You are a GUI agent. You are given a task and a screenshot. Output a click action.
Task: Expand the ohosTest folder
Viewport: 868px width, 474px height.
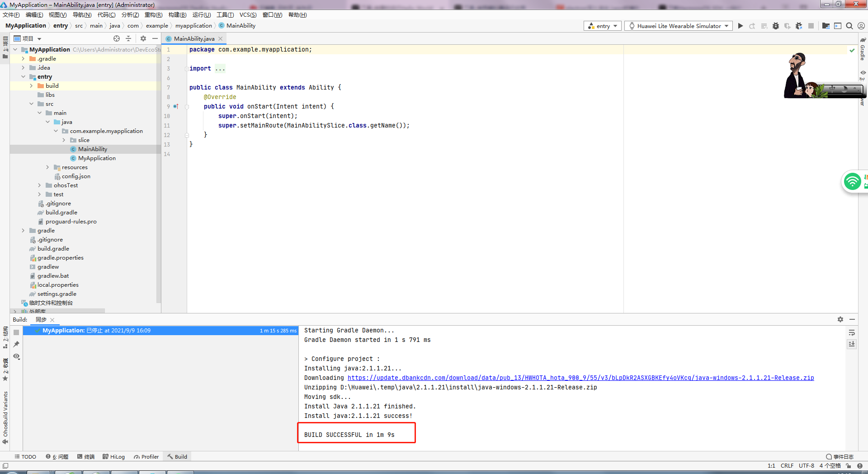(39, 185)
